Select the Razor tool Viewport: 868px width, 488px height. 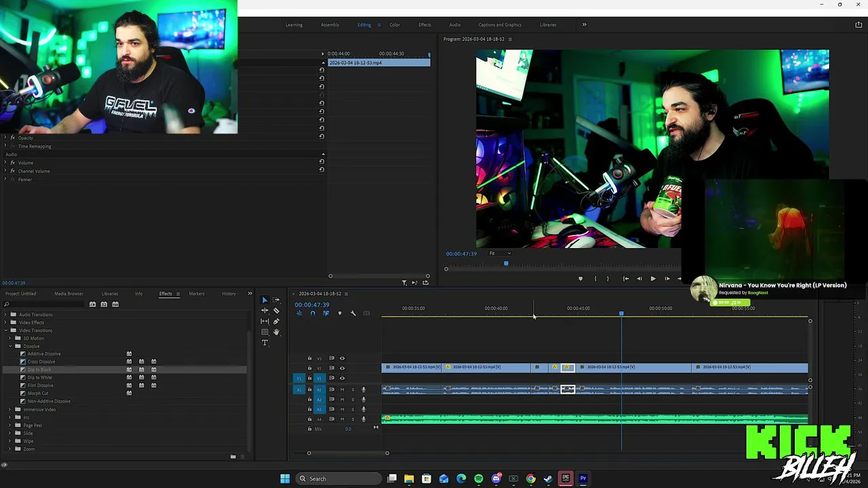coord(276,310)
